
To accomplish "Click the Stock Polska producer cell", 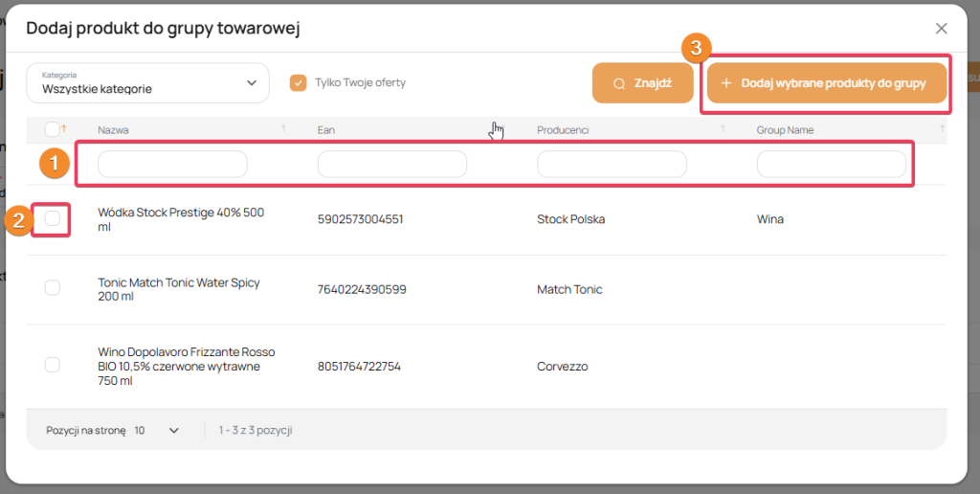I will click(x=570, y=219).
